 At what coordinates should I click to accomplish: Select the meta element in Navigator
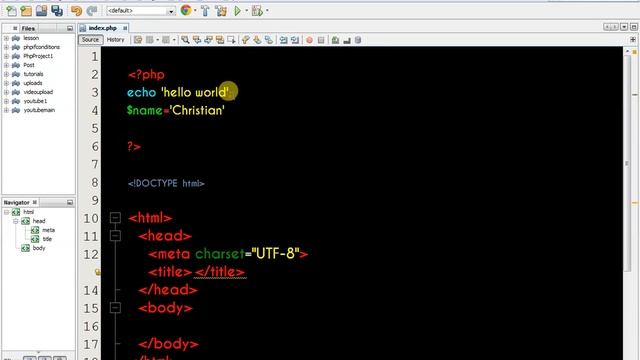click(x=48, y=230)
